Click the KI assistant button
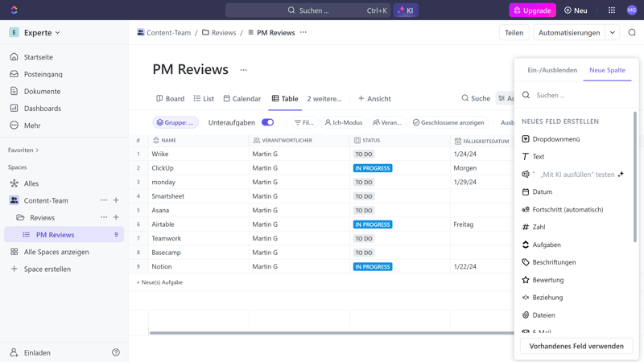 (x=406, y=10)
